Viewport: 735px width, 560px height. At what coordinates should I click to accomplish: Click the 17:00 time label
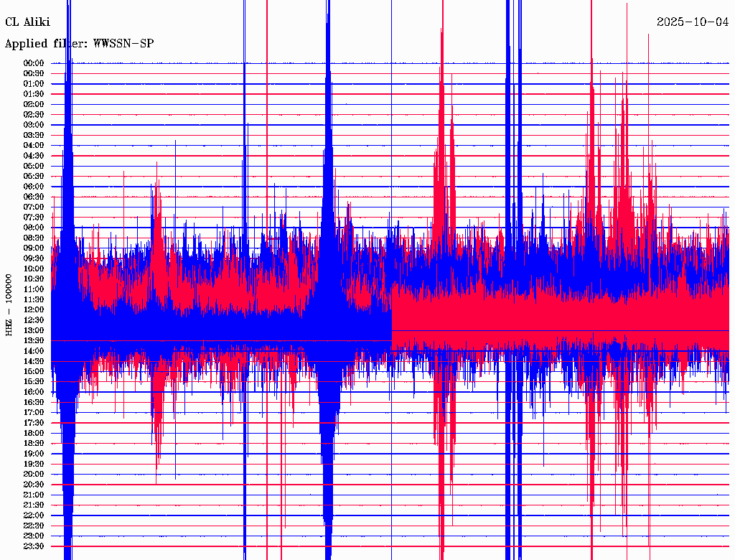pos(34,413)
